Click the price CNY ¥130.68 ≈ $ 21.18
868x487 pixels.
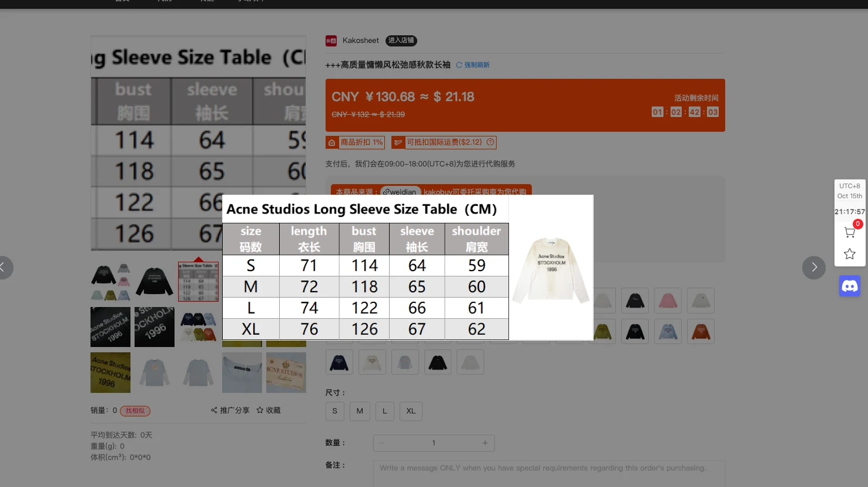[x=403, y=97]
